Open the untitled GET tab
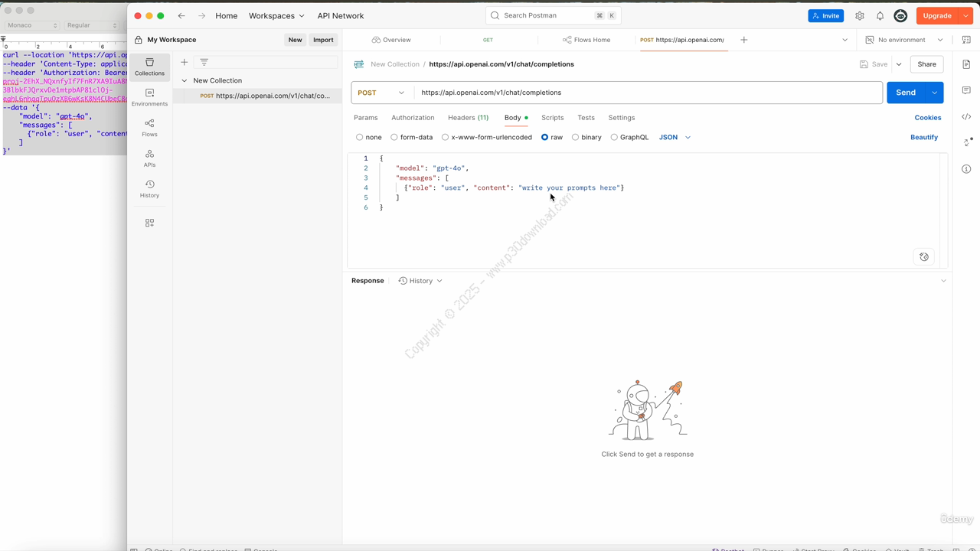 (x=488, y=40)
